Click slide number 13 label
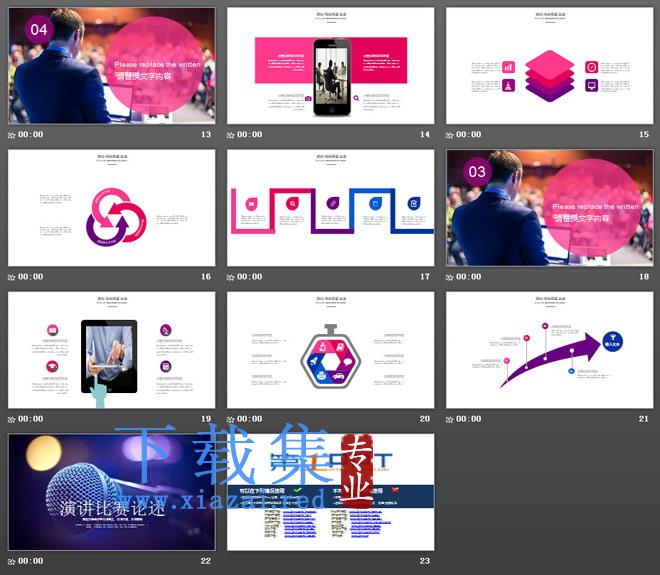The height and width of the screenshot is (575, 660). tap(206, 134)
